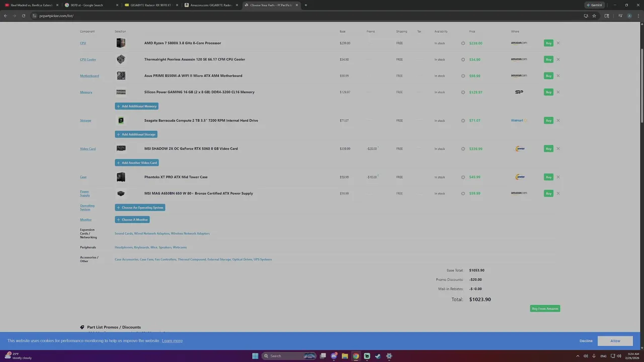Open Amazon merchant logo in CPU row

pos(519,43)
